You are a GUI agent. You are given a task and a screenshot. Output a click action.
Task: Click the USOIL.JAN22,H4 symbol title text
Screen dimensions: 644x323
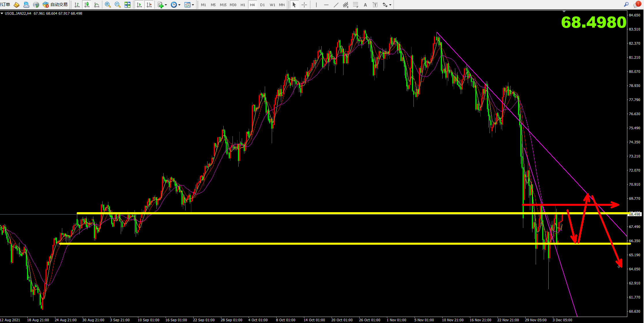tap(18, 13)
